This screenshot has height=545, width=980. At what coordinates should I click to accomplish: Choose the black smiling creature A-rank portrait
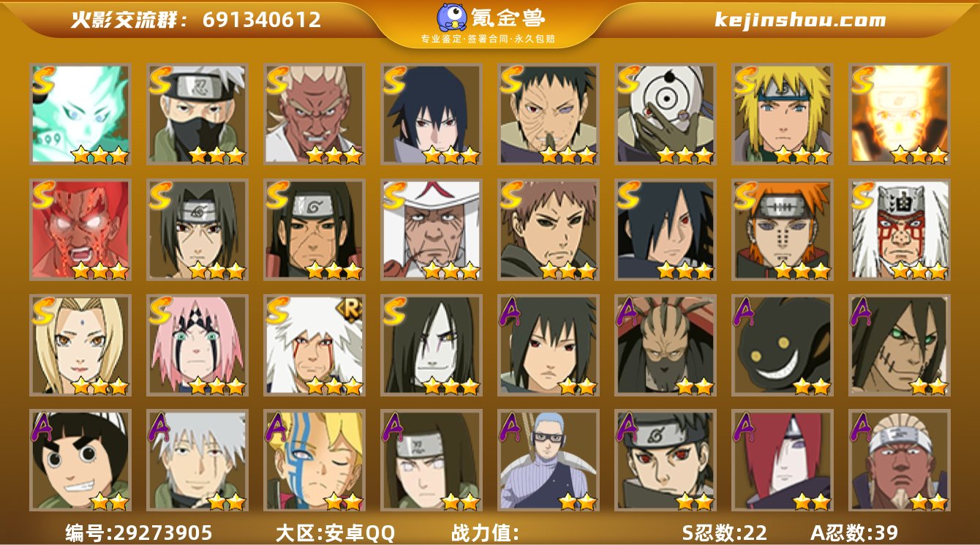coord(783,345)
